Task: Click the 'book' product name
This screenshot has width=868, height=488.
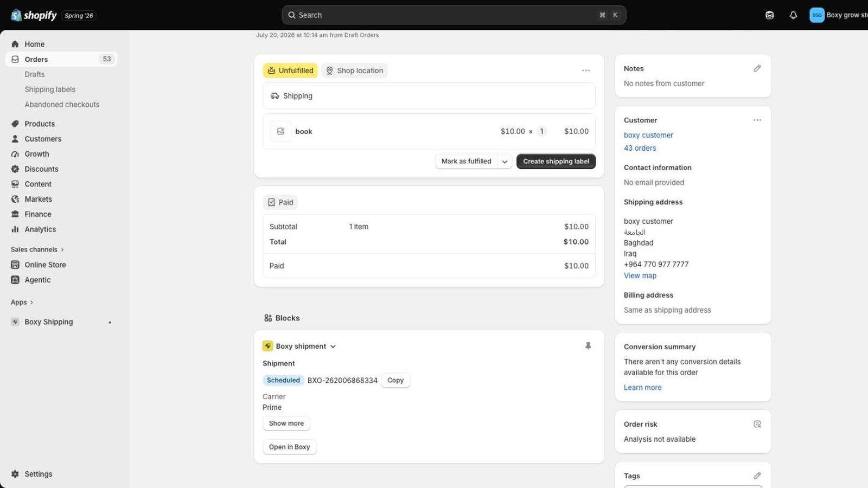Action: point(304,131)
